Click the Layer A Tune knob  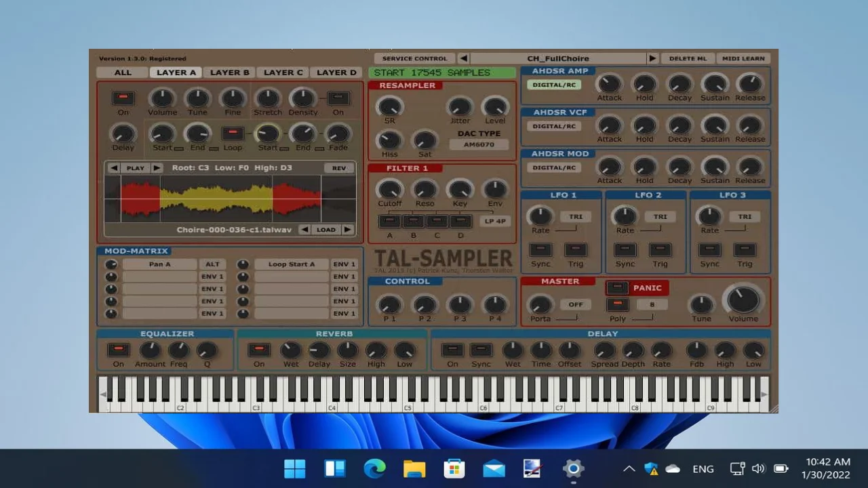tap(197, 98)
